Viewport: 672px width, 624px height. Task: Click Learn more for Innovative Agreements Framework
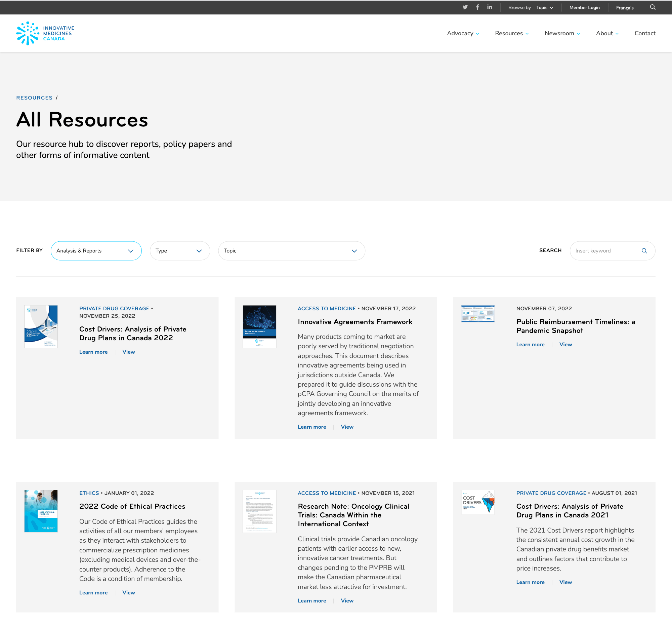coord(311,426)
